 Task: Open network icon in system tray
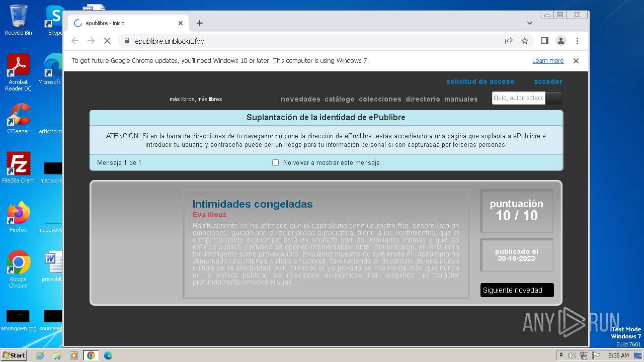click(x=584, y=355)
